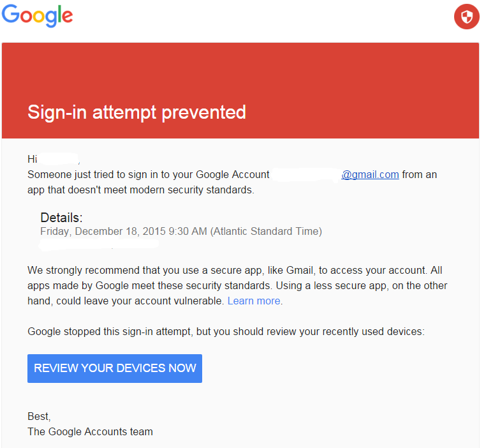Click the Hi greeting text

[x=33, y=159]
